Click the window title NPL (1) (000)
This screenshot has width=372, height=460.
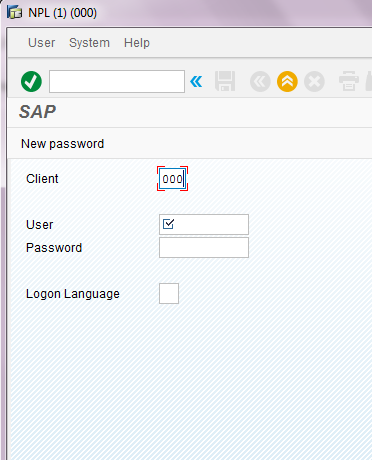coord(63,13)
